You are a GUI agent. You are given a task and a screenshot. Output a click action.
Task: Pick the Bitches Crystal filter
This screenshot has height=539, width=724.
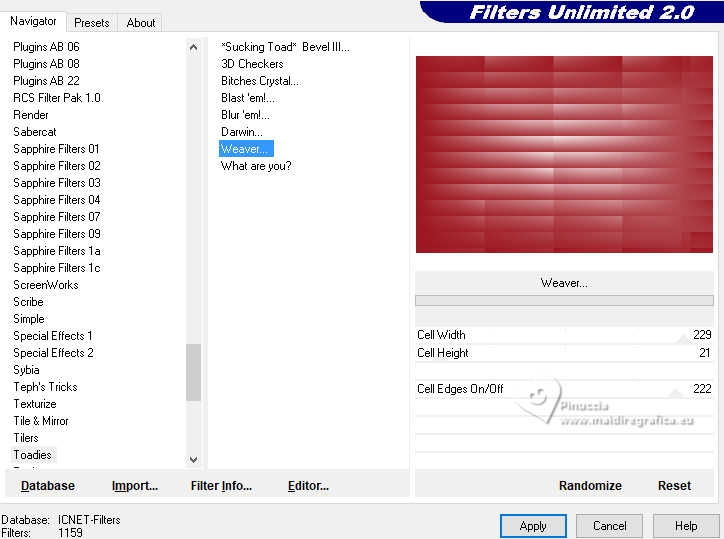tap(259, 81)
